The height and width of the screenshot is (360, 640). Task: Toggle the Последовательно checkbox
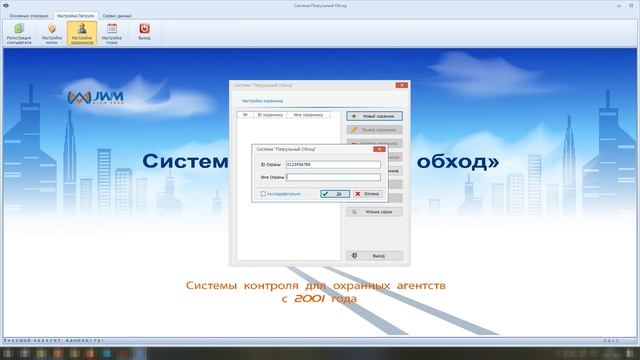click(263, 194)
